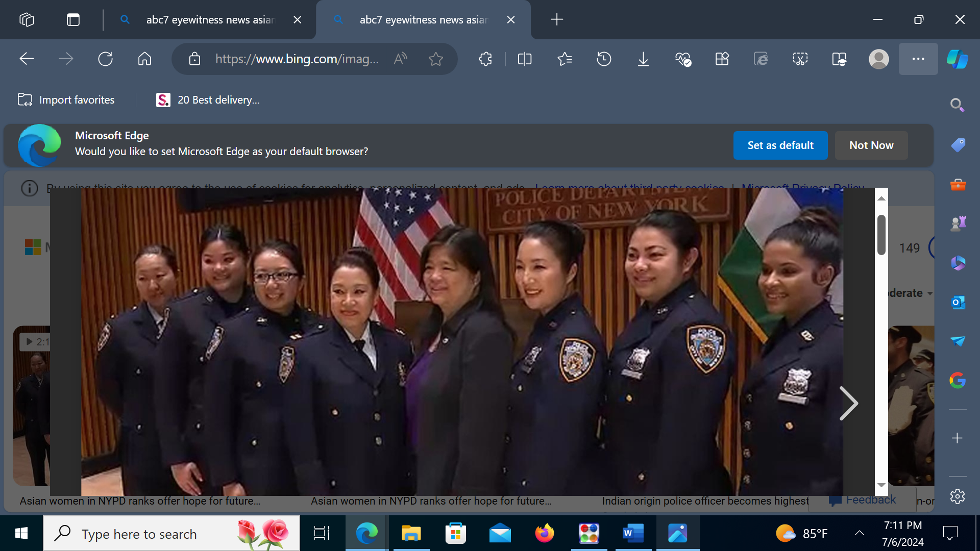Open the Notifications center

[950, 534]
